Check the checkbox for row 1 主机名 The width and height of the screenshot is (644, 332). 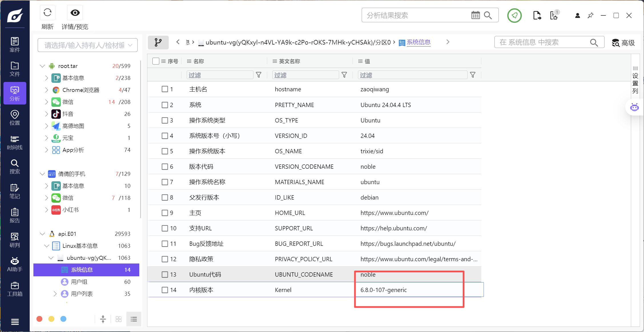tap(165, 89)
